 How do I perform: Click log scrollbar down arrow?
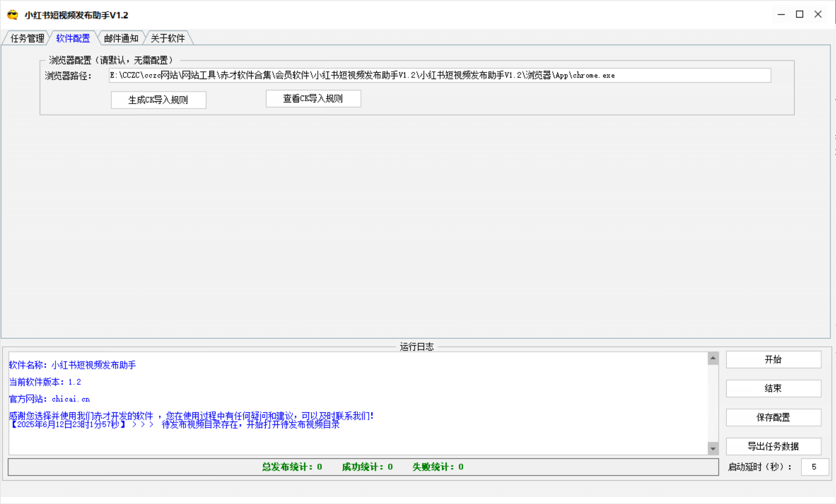[713, 449]
